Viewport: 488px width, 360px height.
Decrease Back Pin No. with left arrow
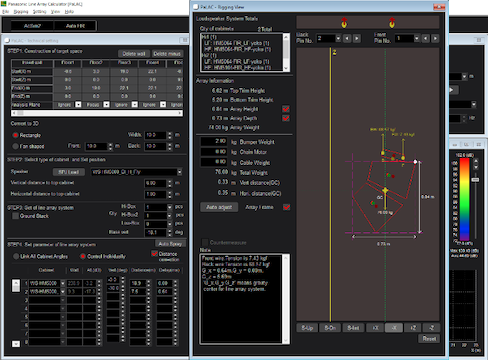coord(347,39)
